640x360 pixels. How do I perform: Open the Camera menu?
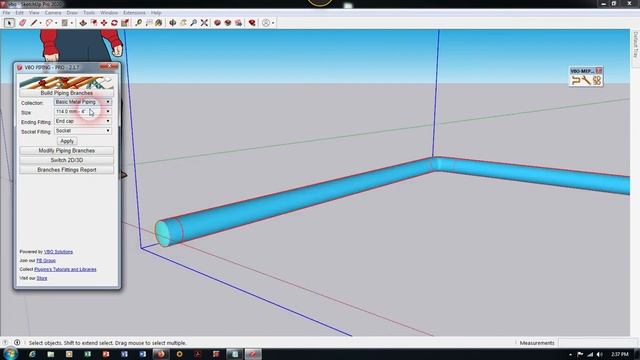click(53, 13)
